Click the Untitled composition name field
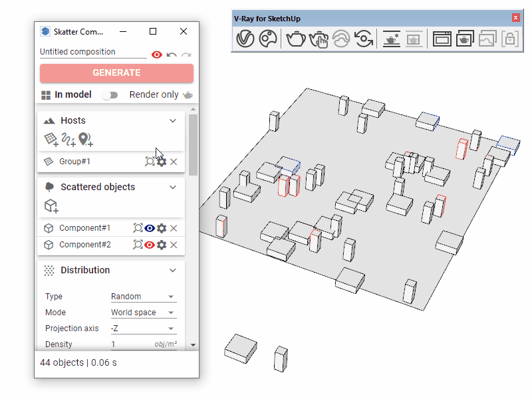 pyautogui.click(x=92, y=52)
